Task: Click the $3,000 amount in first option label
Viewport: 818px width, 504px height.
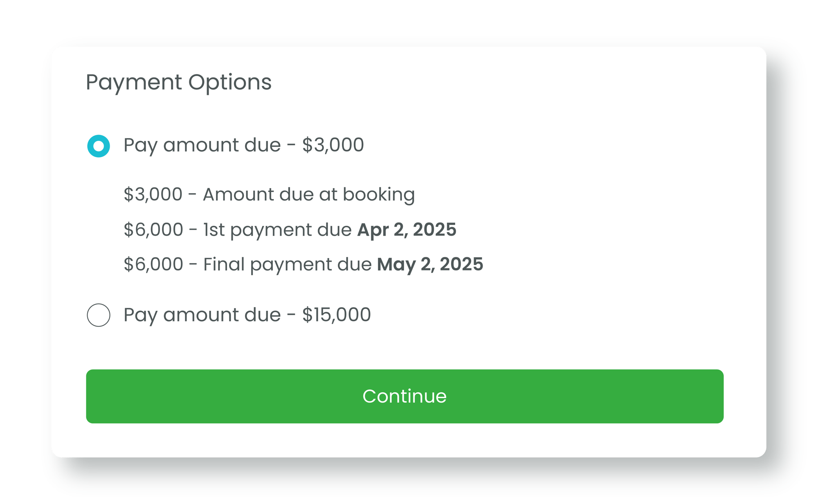Action: coord(333,145)
